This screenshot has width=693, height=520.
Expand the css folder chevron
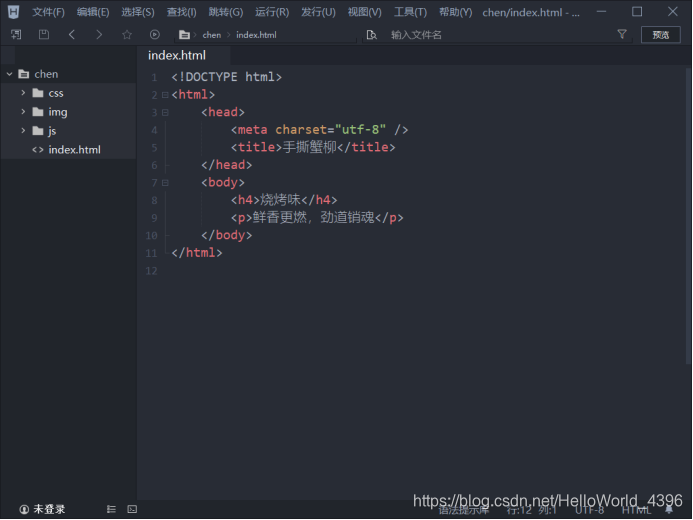[23, 93]
